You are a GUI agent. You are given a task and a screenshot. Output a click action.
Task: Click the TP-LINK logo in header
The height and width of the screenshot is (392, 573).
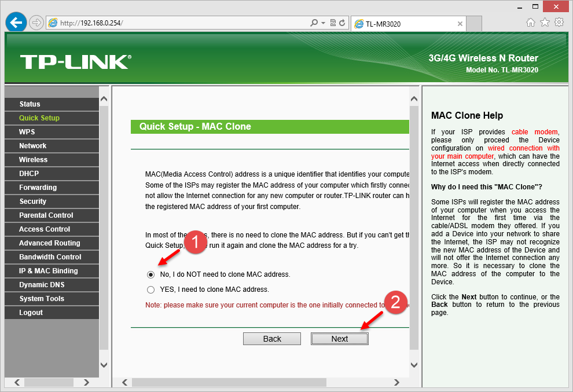(75, 61)
